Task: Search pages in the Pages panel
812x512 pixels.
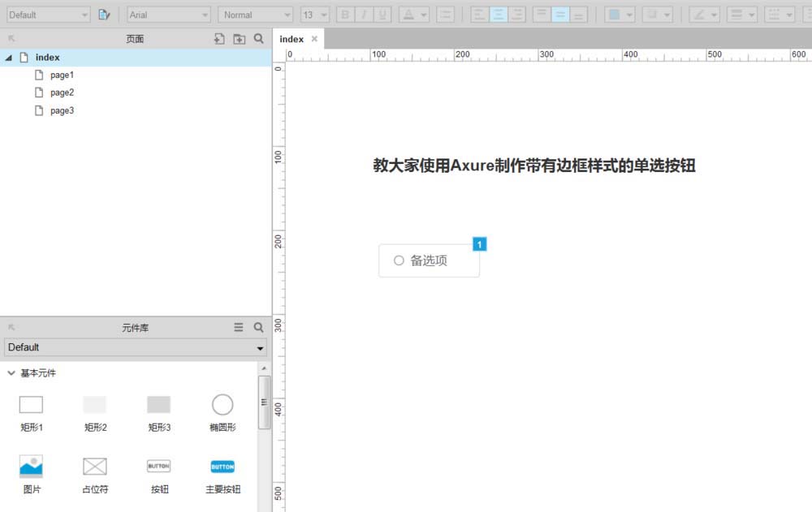Action: tap(259, 39)
